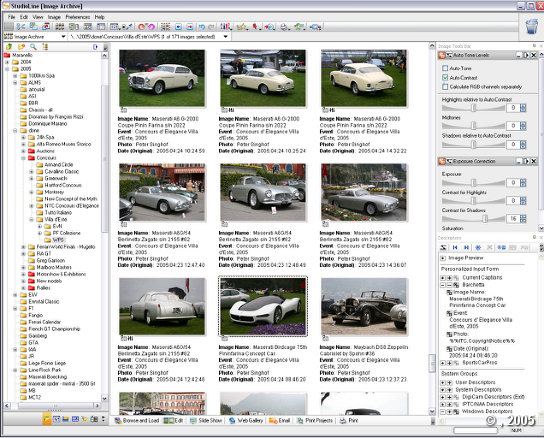Image resolution: width=544 pixels, height=438 pixels.
Task: Enable Calculate RGB channels separately checkbox
Action: point(445,87)
